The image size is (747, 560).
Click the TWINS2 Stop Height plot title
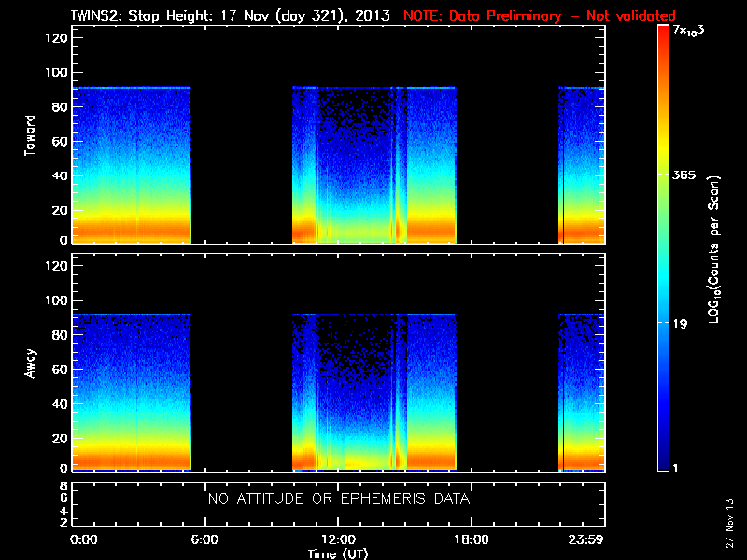pos(233,16)
